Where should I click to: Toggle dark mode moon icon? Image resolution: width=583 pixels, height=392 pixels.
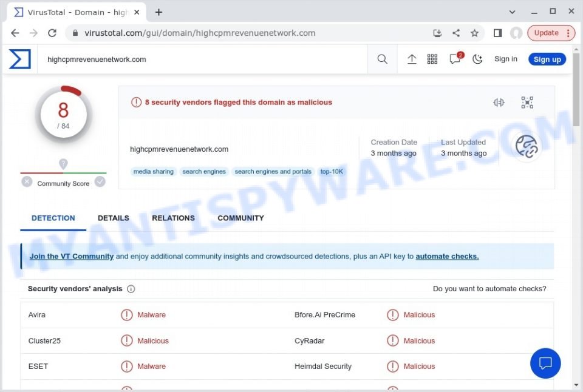click(477, 59)
